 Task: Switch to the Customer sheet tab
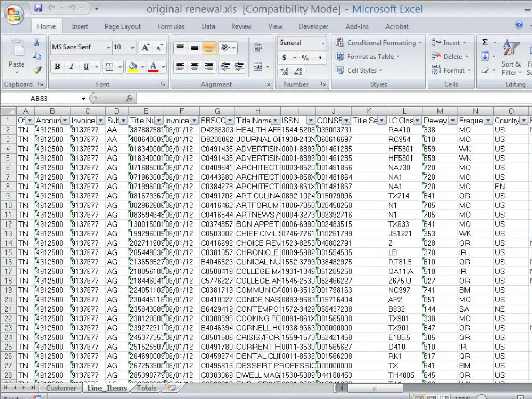61,388
